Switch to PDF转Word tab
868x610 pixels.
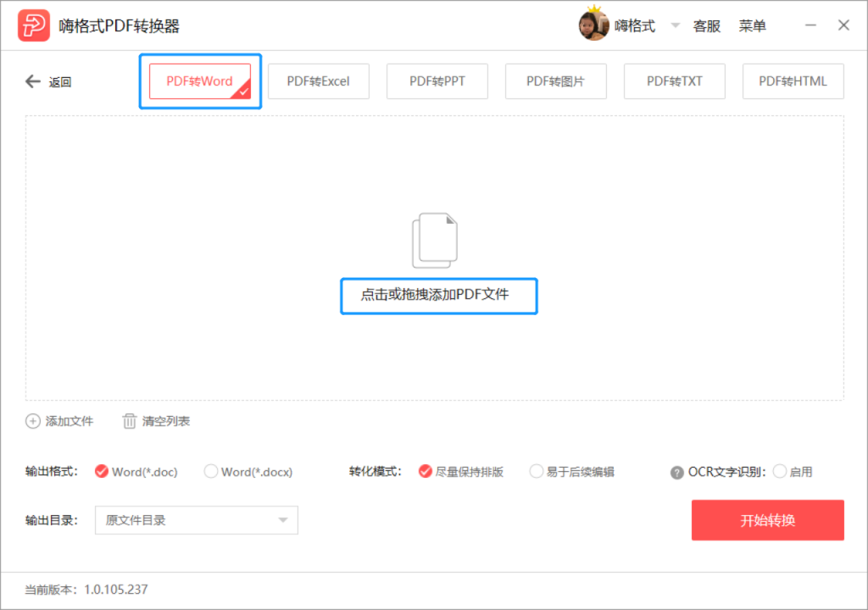point(200,81)
